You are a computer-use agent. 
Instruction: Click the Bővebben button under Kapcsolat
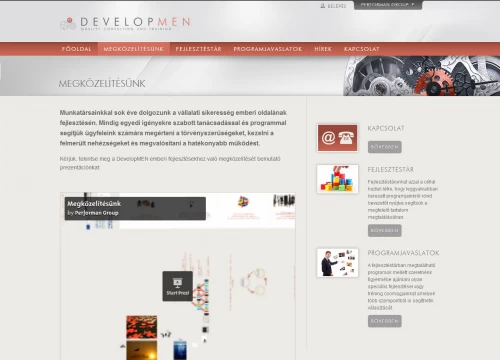[x=384, y=147]
